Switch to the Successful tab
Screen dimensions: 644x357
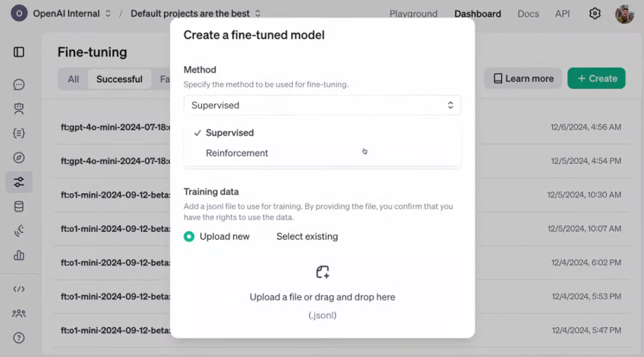coord(119,79)
